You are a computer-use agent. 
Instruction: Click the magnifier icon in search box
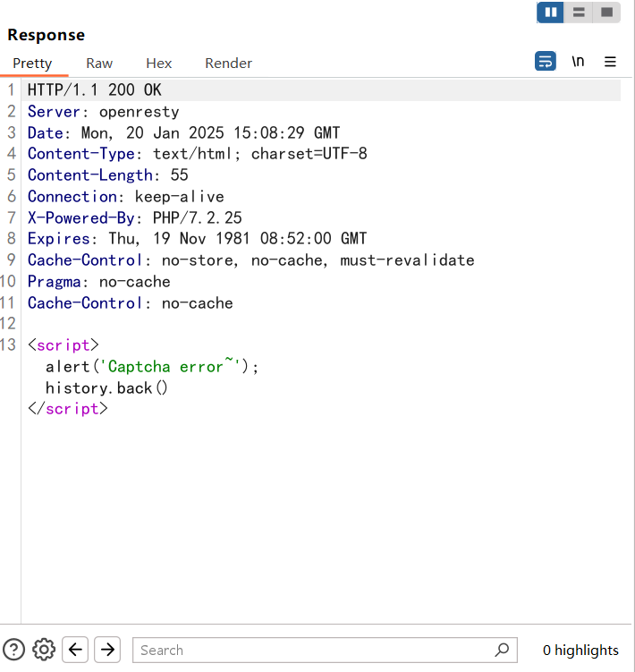pos(503,650)
